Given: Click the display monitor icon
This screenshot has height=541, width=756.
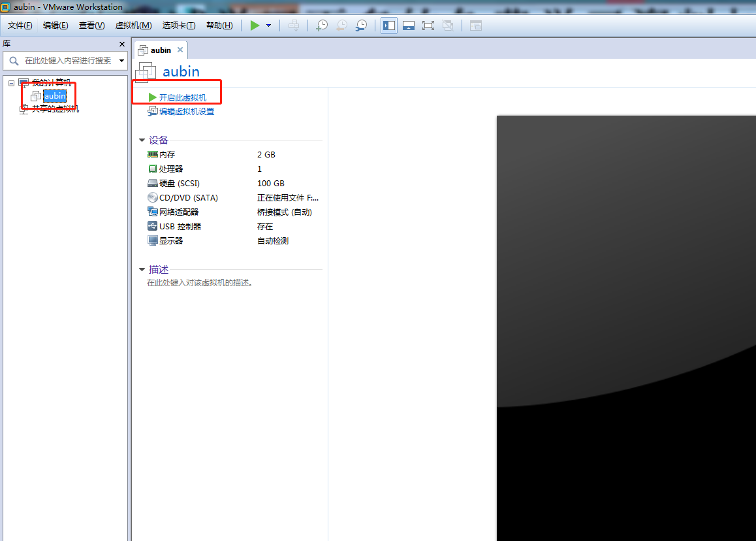Looking at the screenshot, I should pos(152,240).
